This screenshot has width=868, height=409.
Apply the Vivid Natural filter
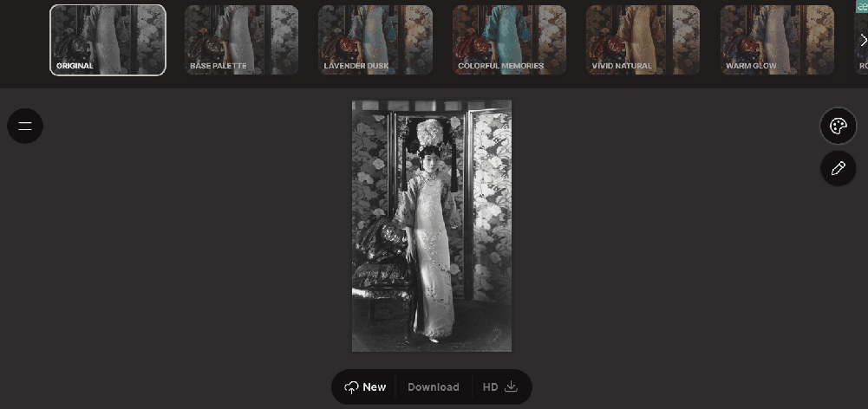[643, 40]
